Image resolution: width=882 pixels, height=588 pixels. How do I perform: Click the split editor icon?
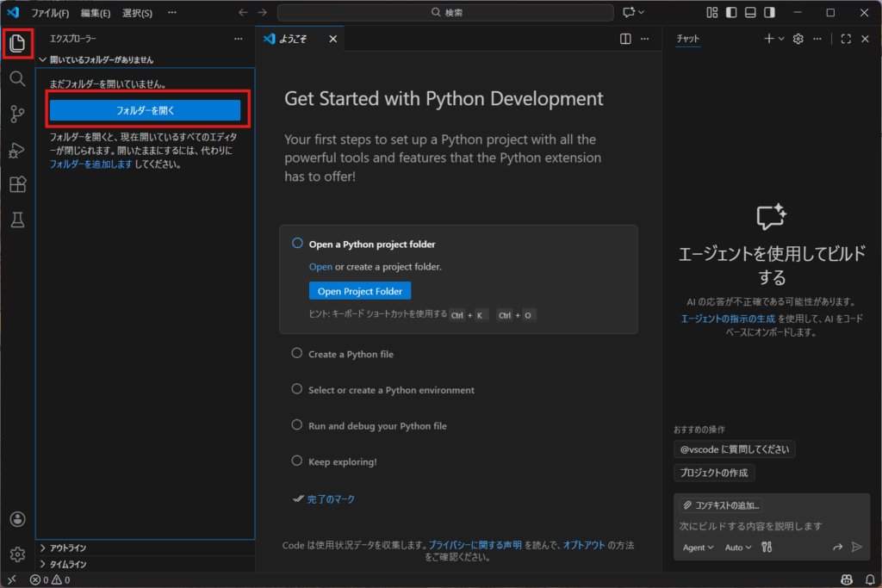point(625,39)
